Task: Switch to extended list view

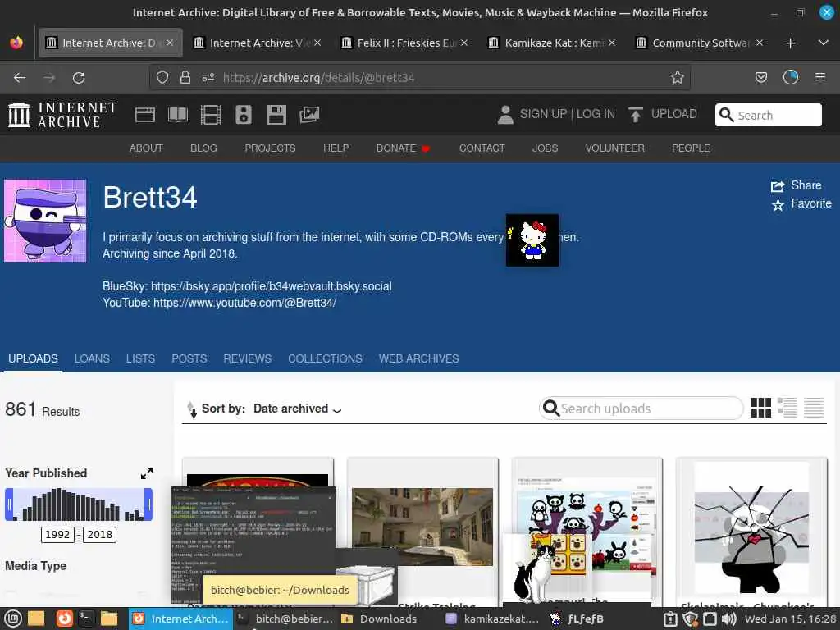Action: click(x=787, y=408)
